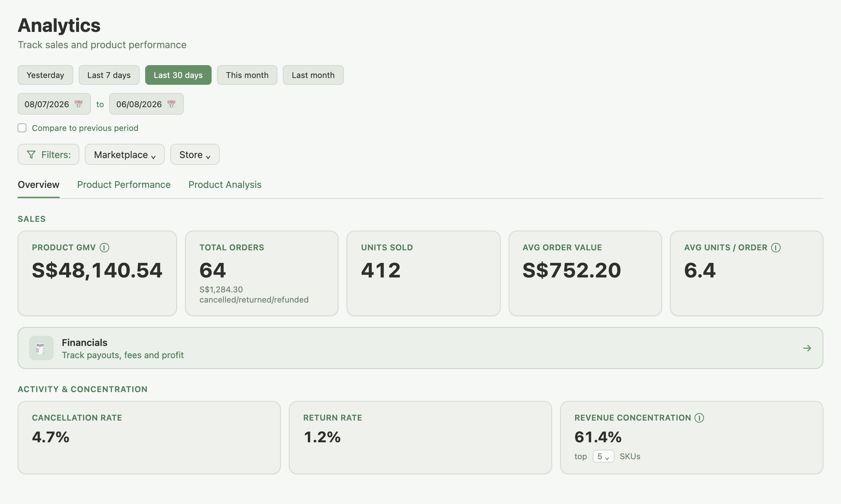Open the end date calendar icon
The width and height of the screenshot is (841, 504).
pos(172,104)
